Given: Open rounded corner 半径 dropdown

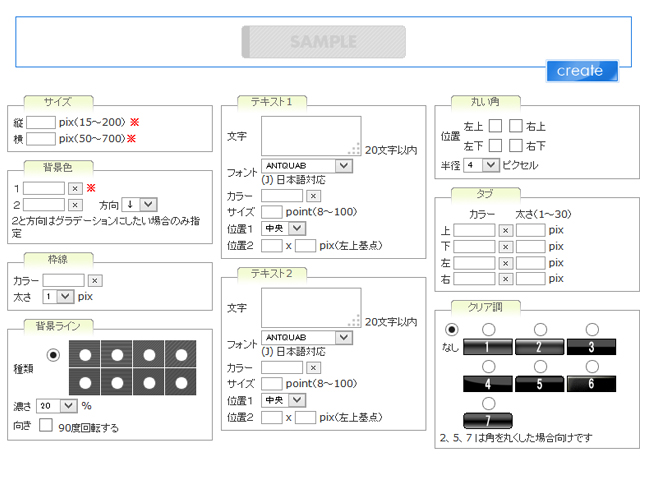Looking at the screenshot, I should 481,165.
